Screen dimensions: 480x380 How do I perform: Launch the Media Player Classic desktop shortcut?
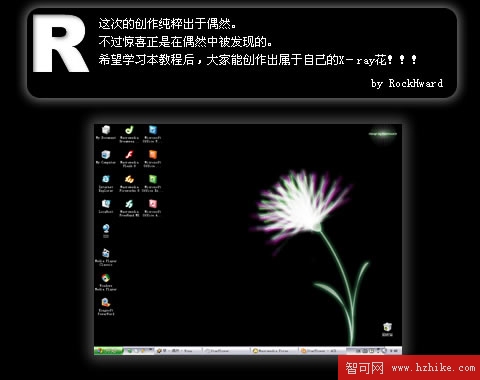106,257
